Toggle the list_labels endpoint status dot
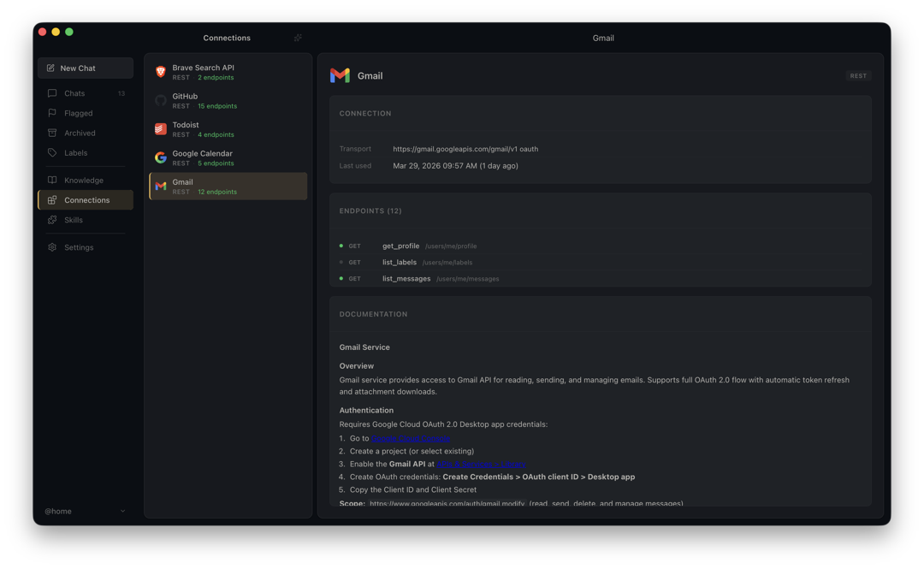Image resolution: width=924 pixels, height=569 pixels. [341, 262]
